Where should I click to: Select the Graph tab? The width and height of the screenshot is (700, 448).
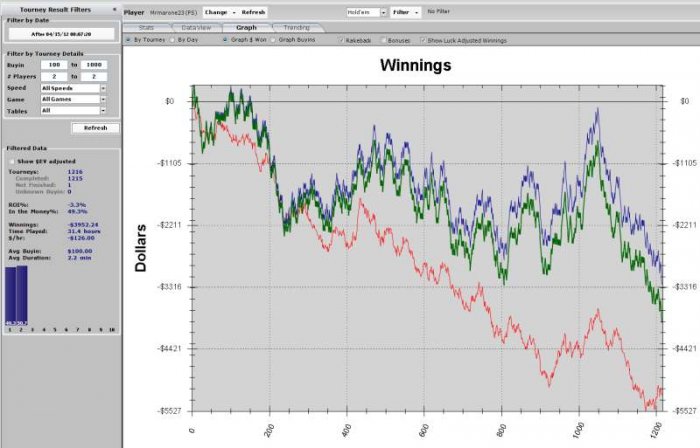pos(246,28)
